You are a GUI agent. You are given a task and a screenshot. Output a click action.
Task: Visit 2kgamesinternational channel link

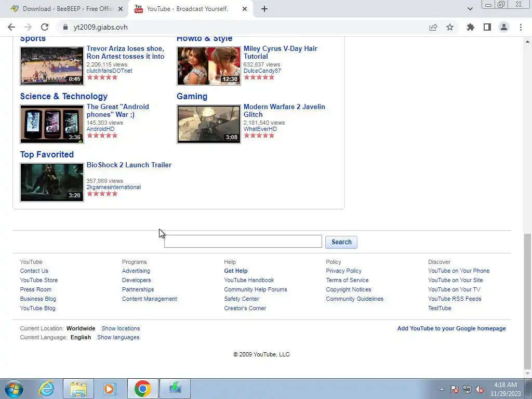(x=114, y=187)
